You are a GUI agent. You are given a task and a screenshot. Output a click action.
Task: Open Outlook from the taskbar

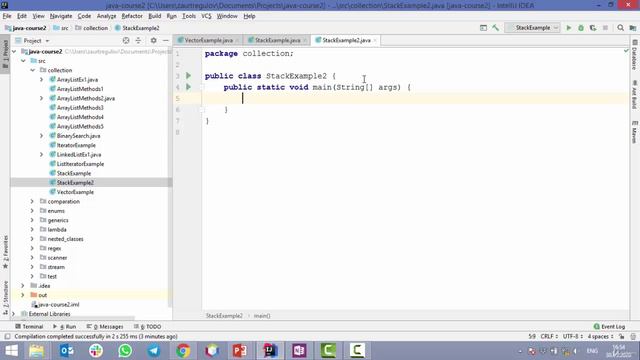(x=66, y=351)
